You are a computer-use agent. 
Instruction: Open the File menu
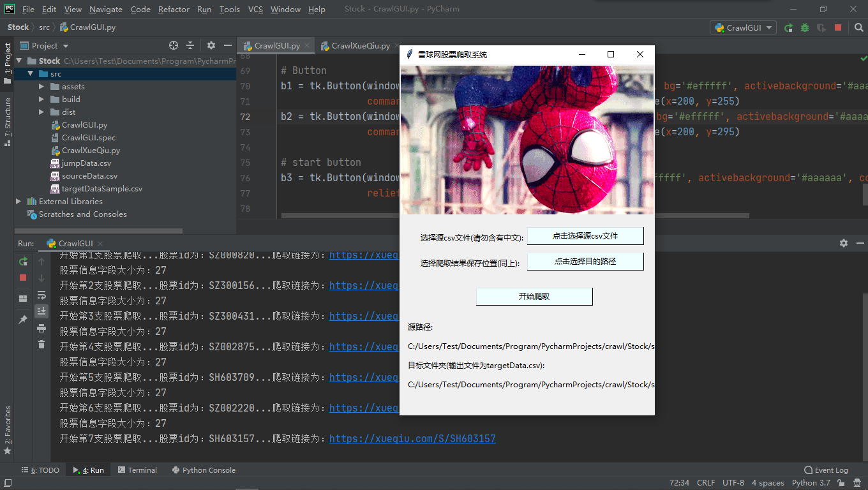[28, 9]
